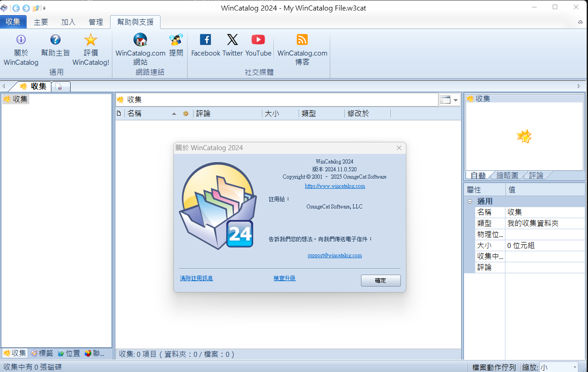Collapse the 通用 properties group
Viewport: 588px width, 372px height.
470,201
